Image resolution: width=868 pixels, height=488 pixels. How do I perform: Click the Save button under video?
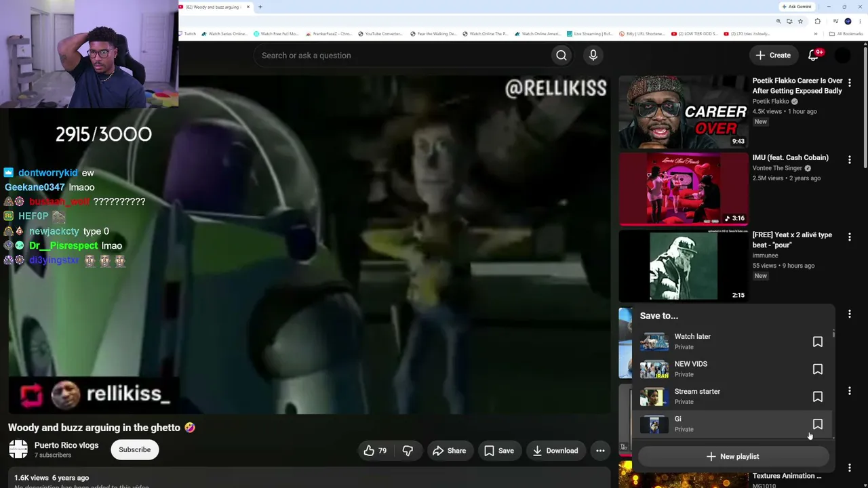(498, 451)
